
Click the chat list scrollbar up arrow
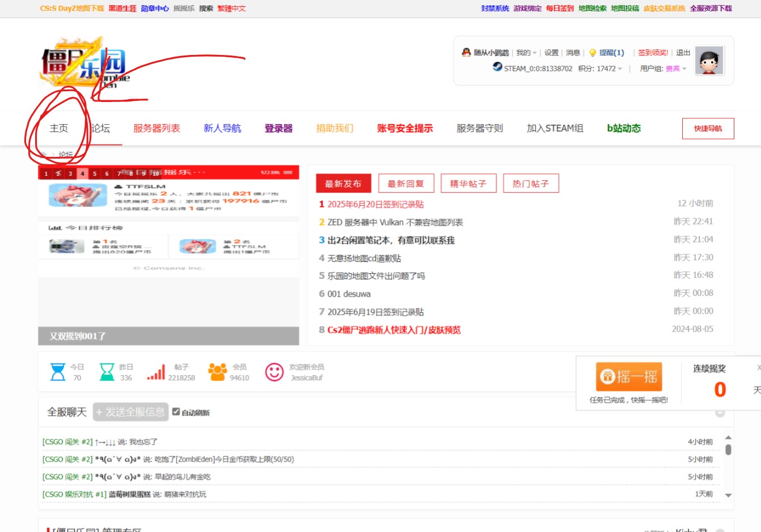(x=728, y=437)
